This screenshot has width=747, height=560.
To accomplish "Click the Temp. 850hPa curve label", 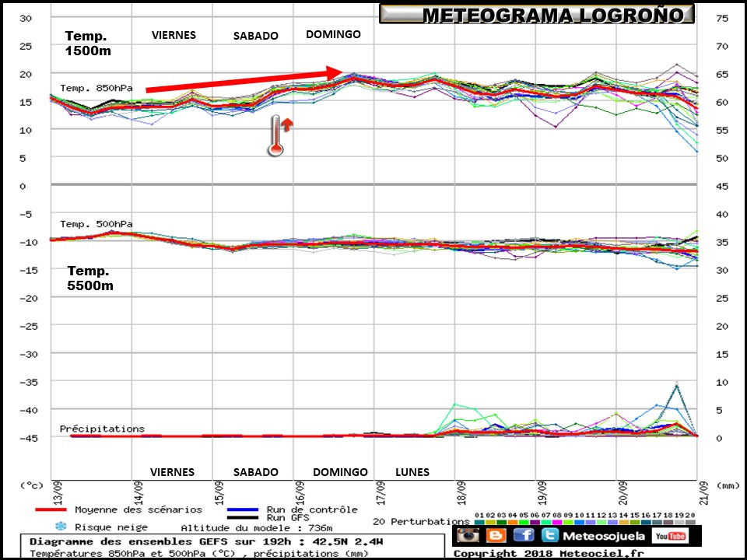I will [96, 88].
